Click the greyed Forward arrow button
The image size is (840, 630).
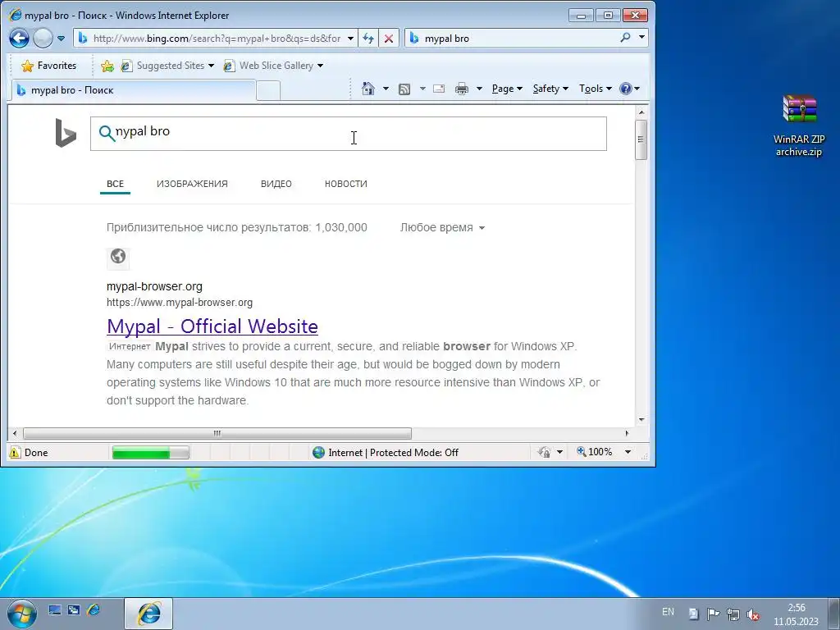pyautogui.click(x=43, y=38)
